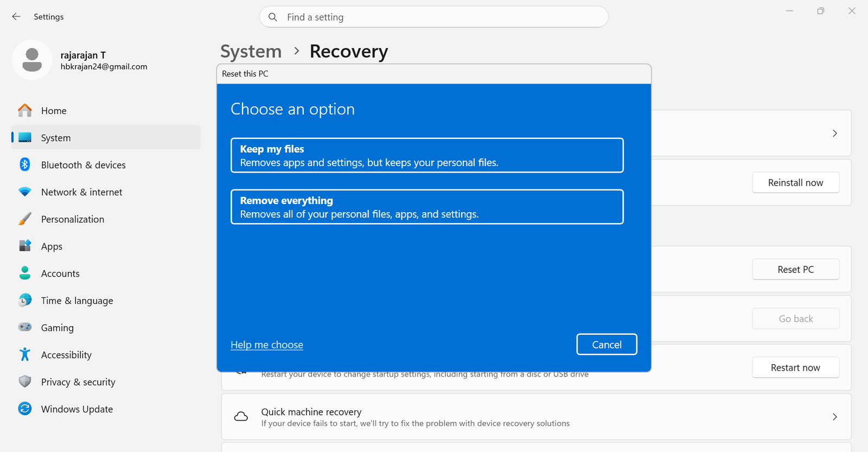
Task: Click the Bluetooth icon in sidebar
Action: coord(25,164)
